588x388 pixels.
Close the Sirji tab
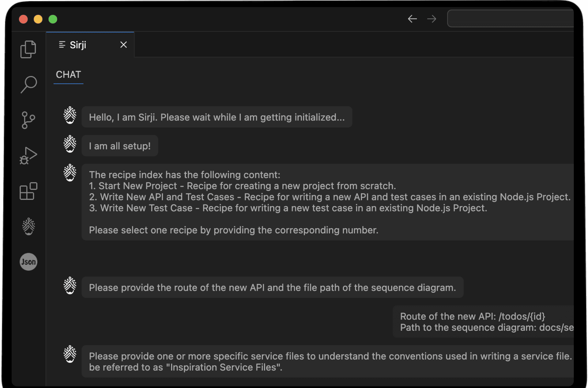(x=123, y=45)
